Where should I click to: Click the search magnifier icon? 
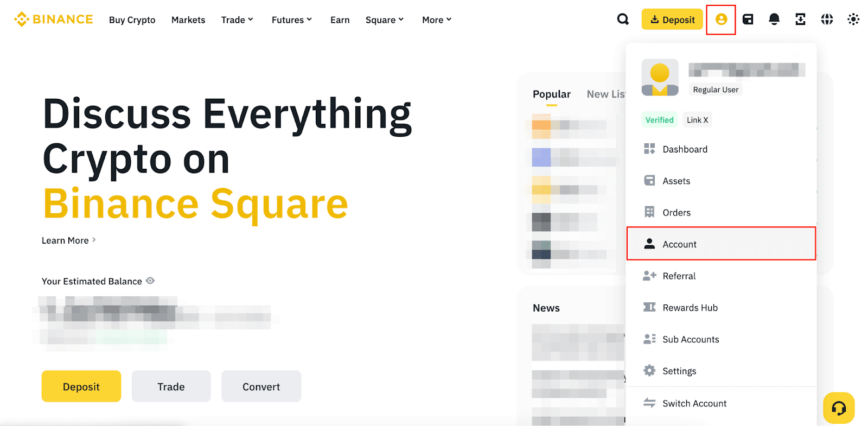[623, 20]
